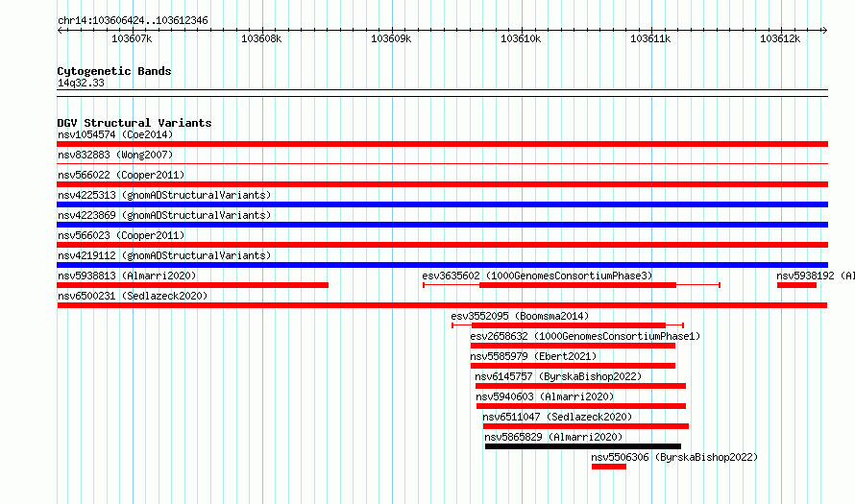The width and height of the screenshot is (855, 504).
Task: Click the 103612k ruler tick label
Action: click(780, 38)
